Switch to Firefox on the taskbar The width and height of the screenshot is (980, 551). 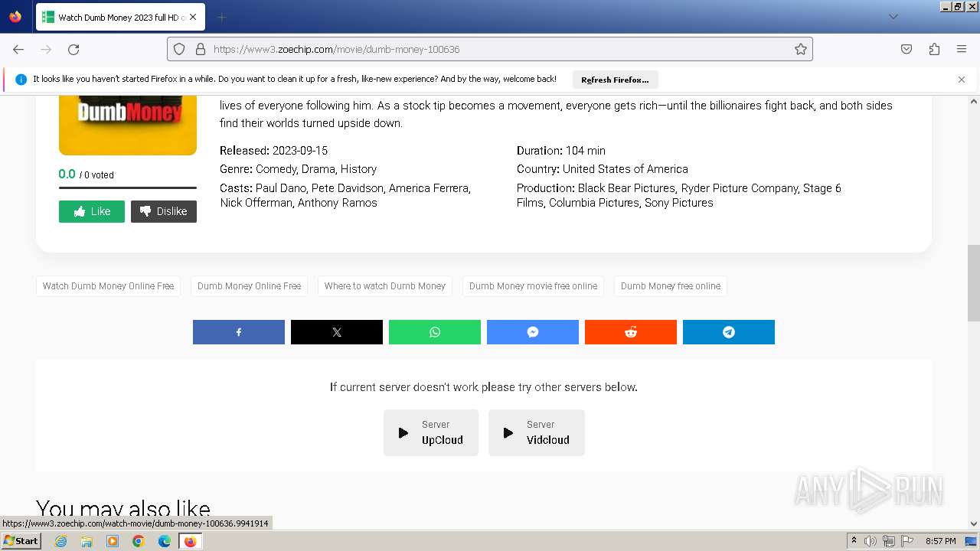point(190,541)
